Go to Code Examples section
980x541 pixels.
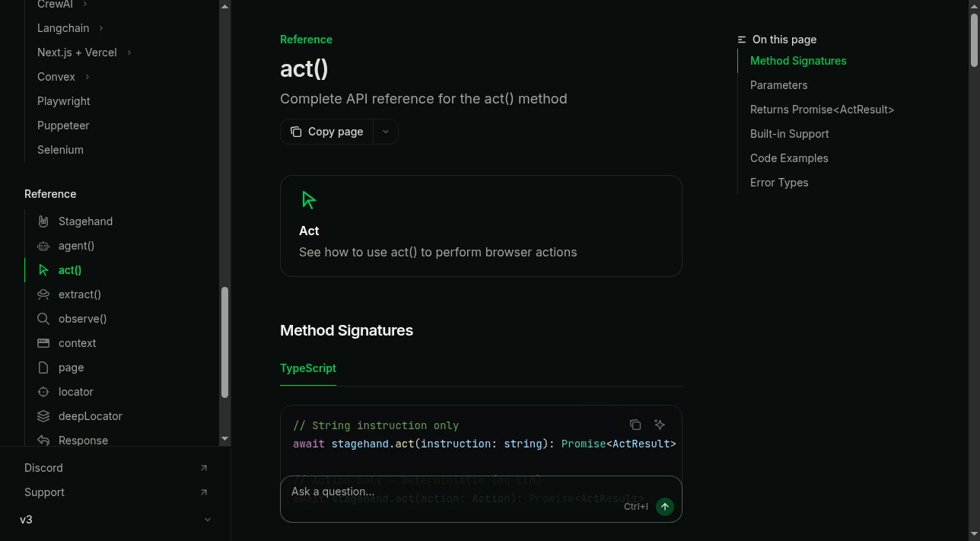click(x=789, y=158)
